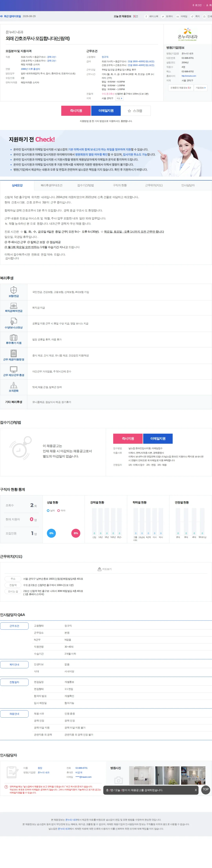Select the 복지안내 Q&A category
This screenshot has width=212, height=868.
click(14, 665)
